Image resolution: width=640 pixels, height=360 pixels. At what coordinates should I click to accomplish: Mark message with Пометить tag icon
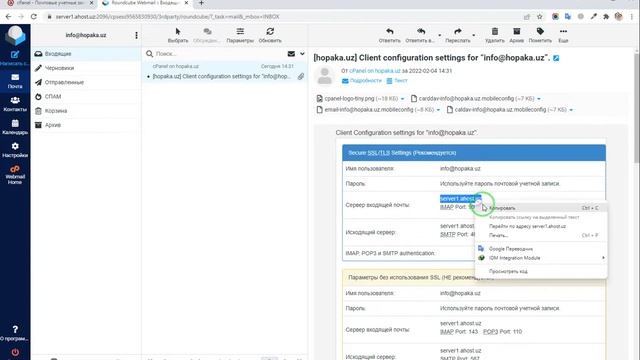coord(540,35)
